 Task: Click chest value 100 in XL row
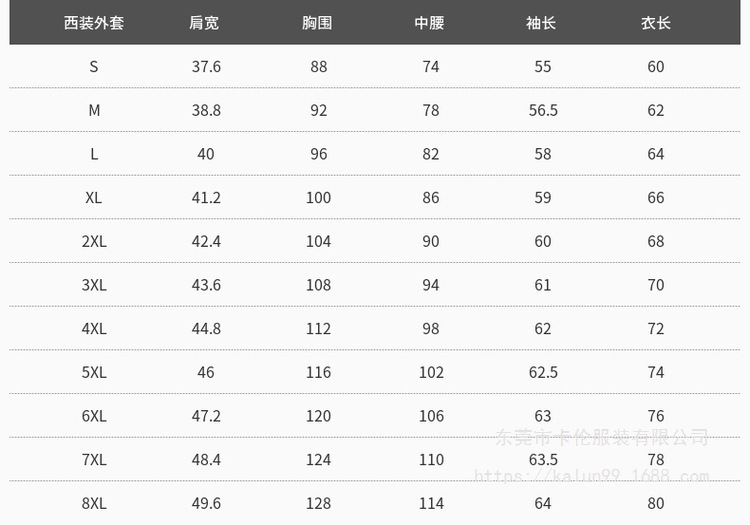point(318,198)
